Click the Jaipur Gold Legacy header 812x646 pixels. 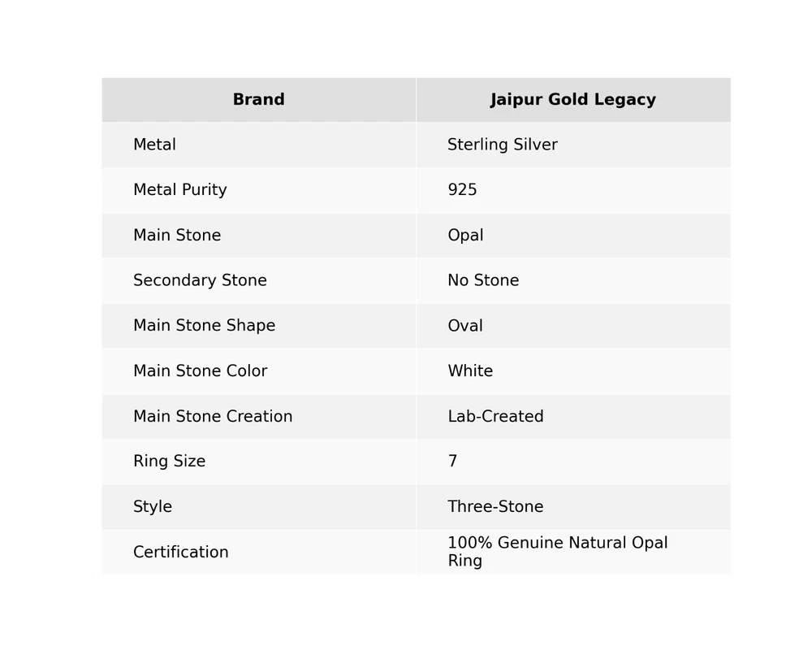pyautogui.click(x=572, y=100)
